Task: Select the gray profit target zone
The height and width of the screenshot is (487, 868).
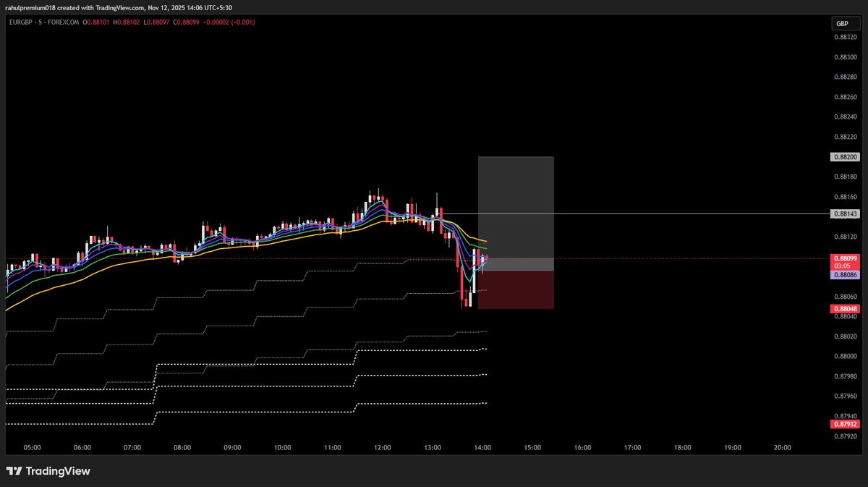Action: (516, 213)
